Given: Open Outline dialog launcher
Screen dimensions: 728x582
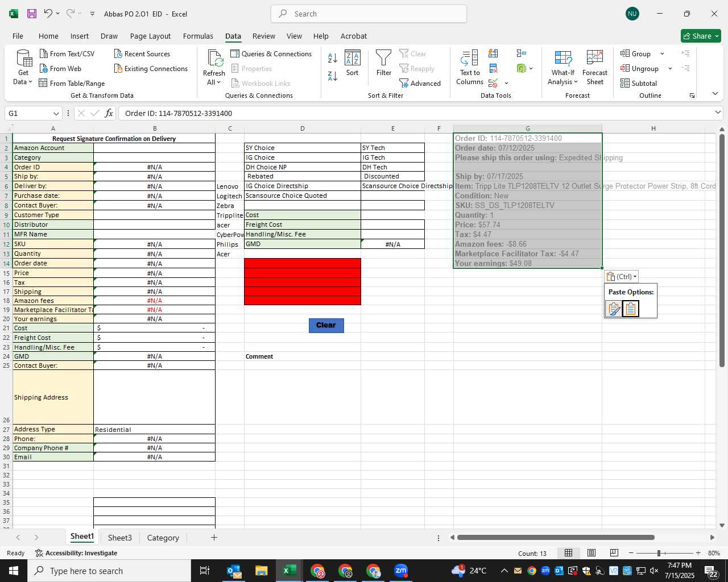Looking at the screenshot, I should [692, 95].
